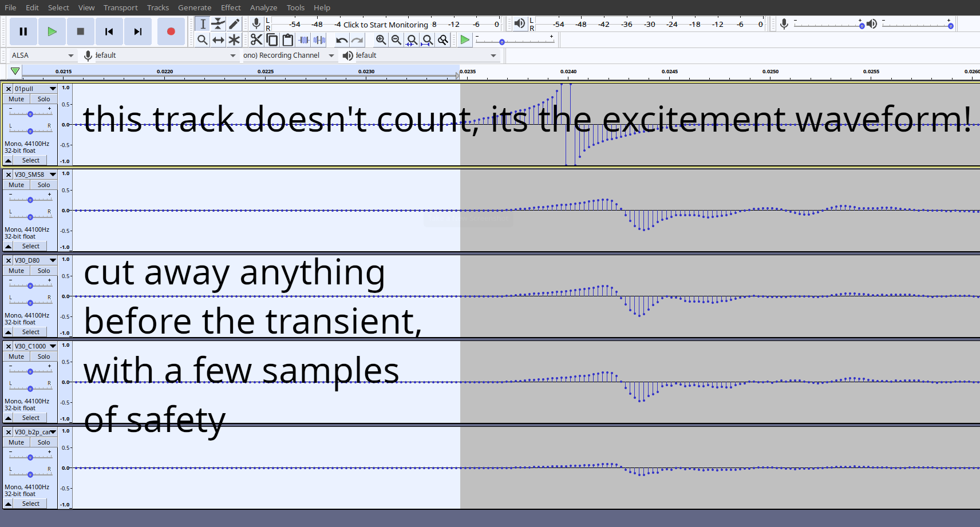Viewport: 980px width, 527px height.
Task: Open the Effect menu
Action: coord(231,7)
